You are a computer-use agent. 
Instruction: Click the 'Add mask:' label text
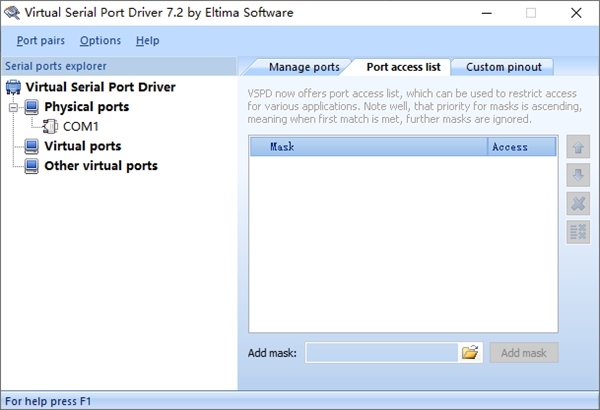272,353
